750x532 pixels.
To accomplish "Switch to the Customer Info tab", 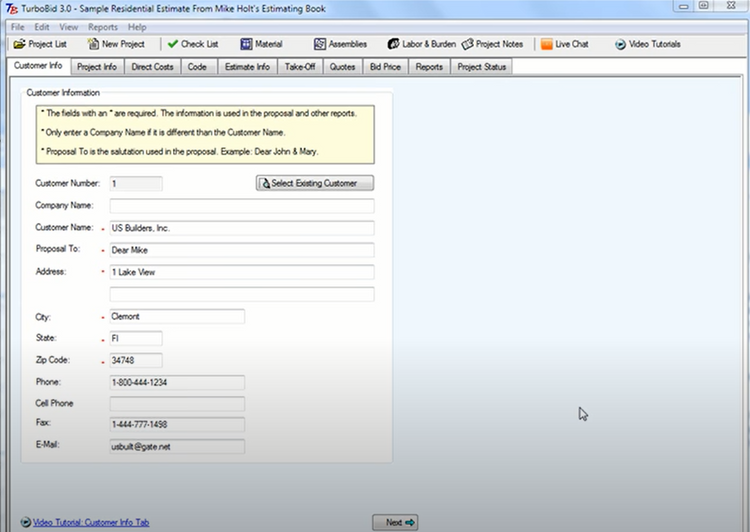I will 38,66.
